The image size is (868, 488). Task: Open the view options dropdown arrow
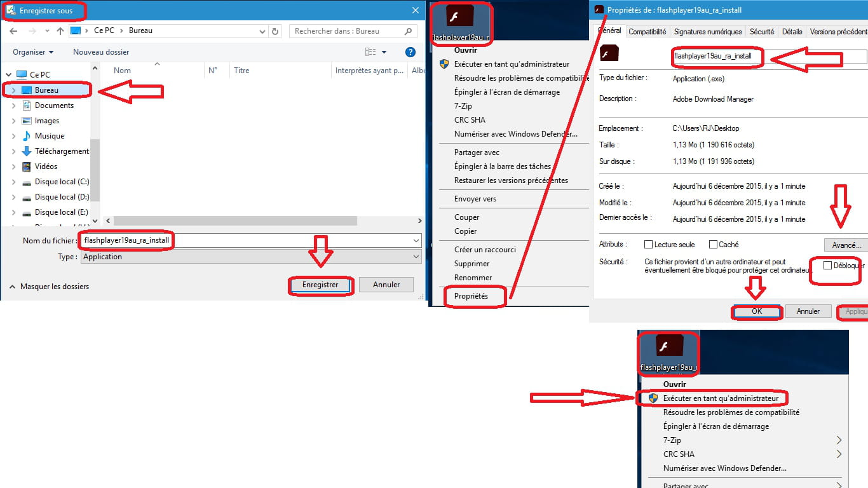pyautogui.click(x=384, y=52)
